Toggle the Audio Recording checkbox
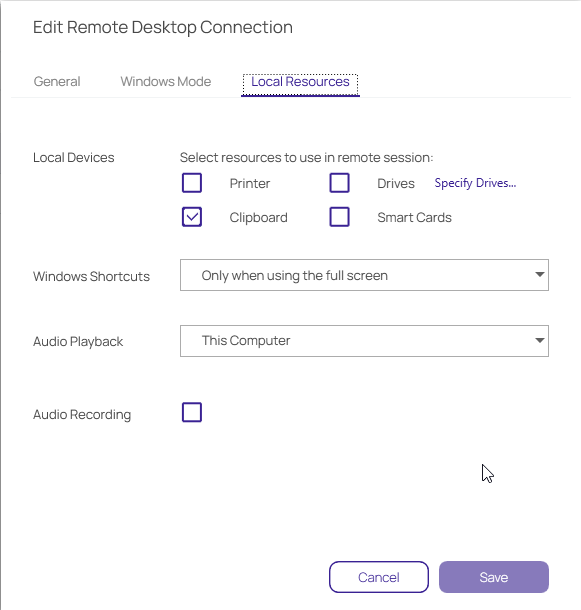The image size is (581, 610). pos(192,412)
